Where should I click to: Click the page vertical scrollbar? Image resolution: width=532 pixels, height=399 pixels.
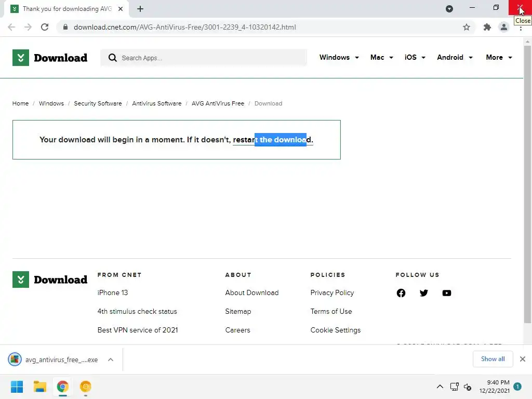coord(527,184)
